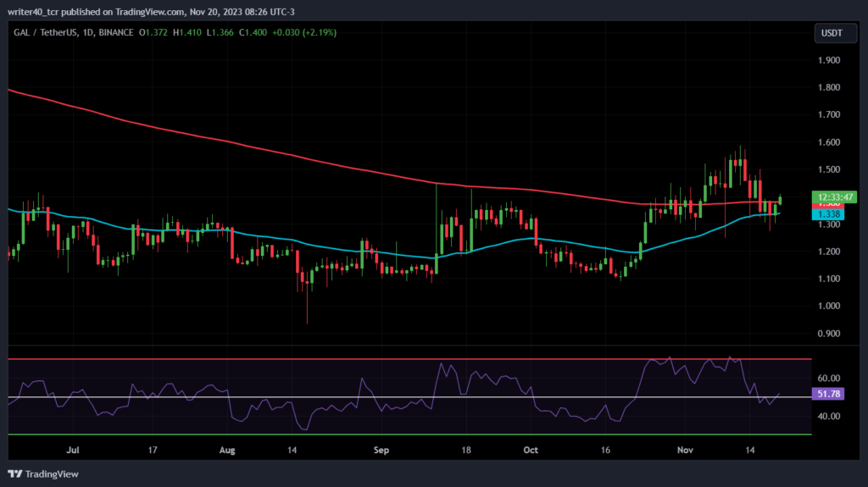Viewport: 868px width, 487px height.
Task: Click the publisher header text writer40_tcr
Action: tap(33, 12)
